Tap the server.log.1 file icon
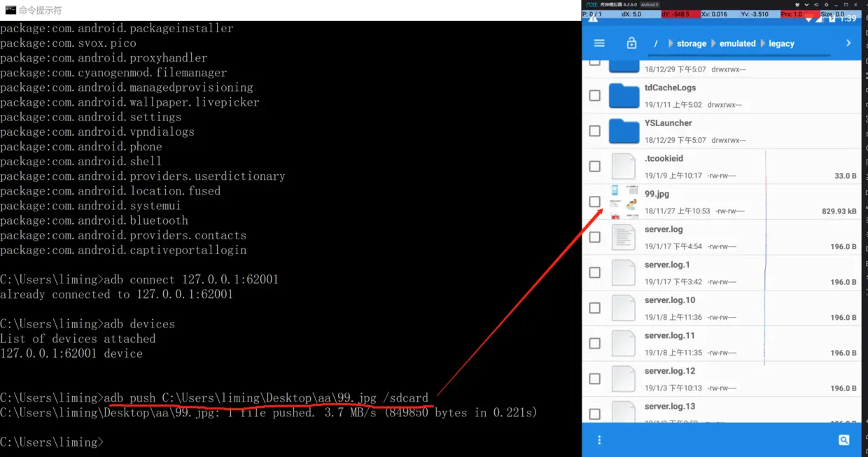 [x=624, y=272]
